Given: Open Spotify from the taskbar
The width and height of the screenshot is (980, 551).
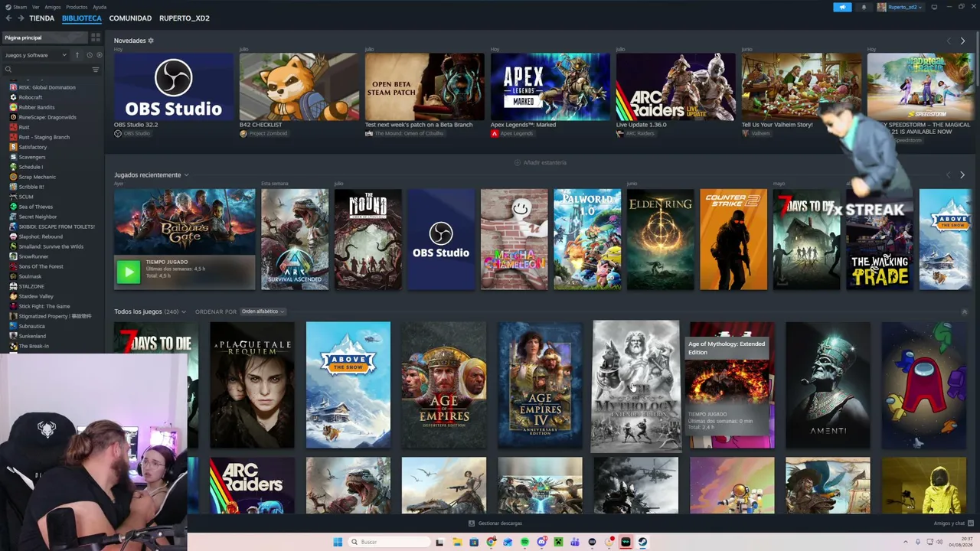Looking at the screenshot, I should click(524, 542).
